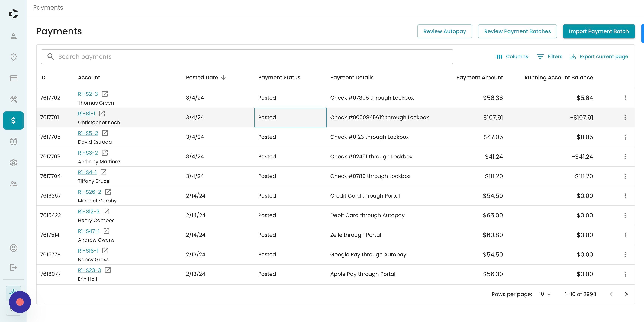The width and height of the screenshot is (644, 322).
Task: Open the Columns chooser
Action: [512, 56]
